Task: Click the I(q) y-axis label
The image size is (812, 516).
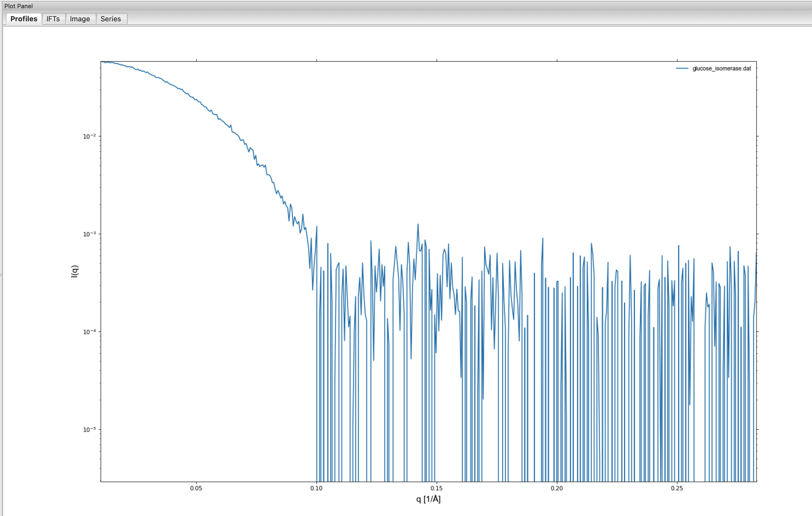Action: pyautogui.click(x=75, y=271)
